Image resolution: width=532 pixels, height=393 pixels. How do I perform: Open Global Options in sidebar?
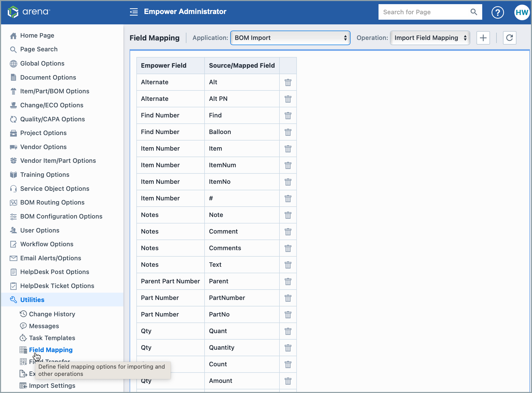tap(42, 64)
